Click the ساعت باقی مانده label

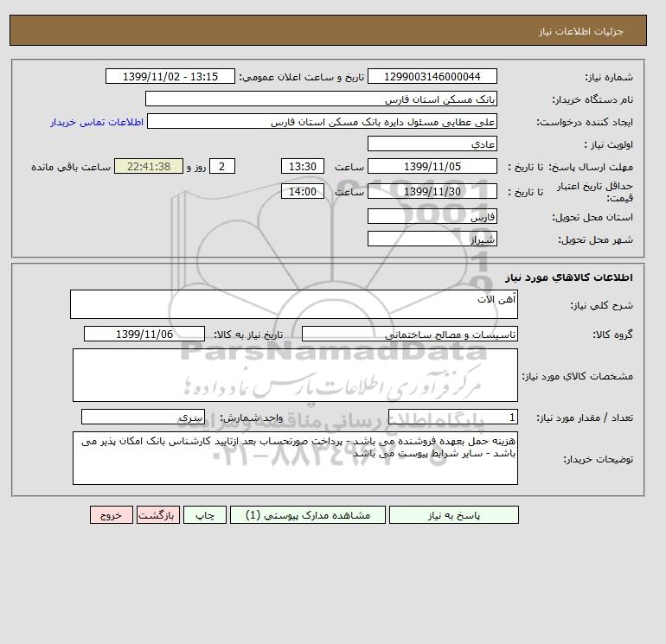[x=71, y=167]
